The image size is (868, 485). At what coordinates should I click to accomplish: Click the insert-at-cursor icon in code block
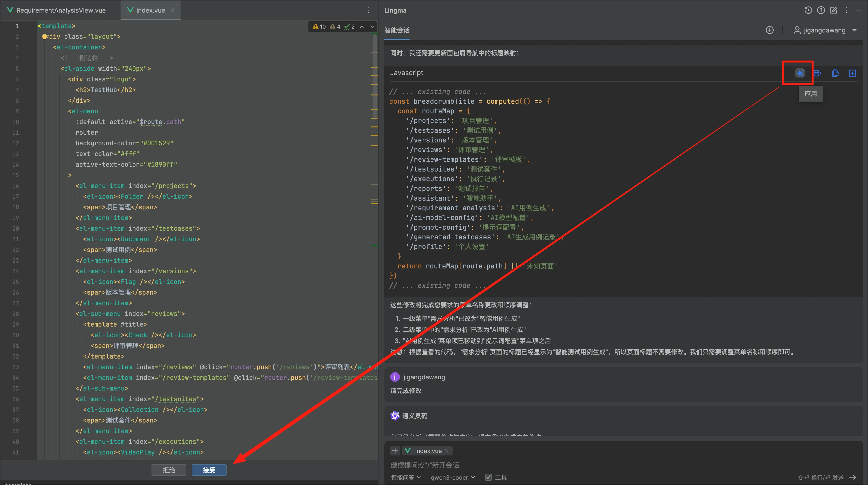[x=817, y=73]
